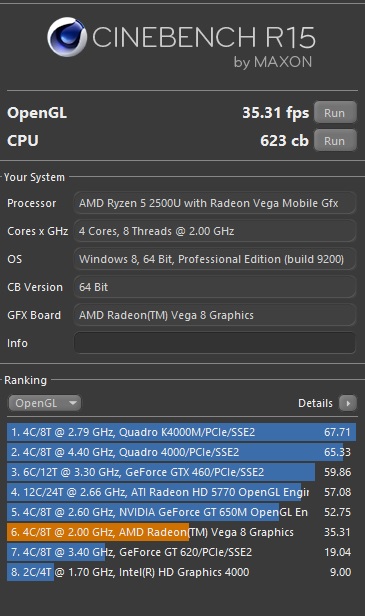Viewport: 365px width, 616px height.
Task: Run the CPU benchmark
Action: point(335,141)
